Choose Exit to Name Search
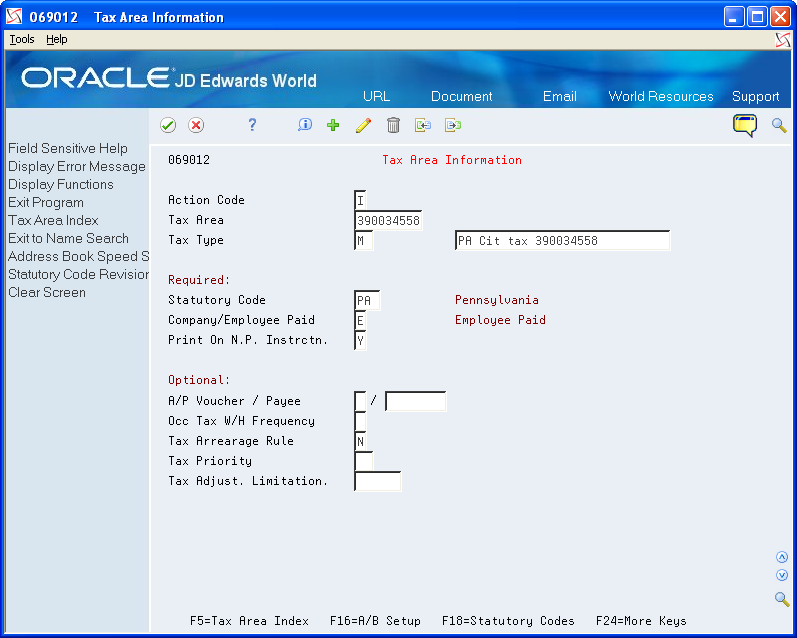Image resolution: width=797 pixels, height=638 pixels. [68, 238]
